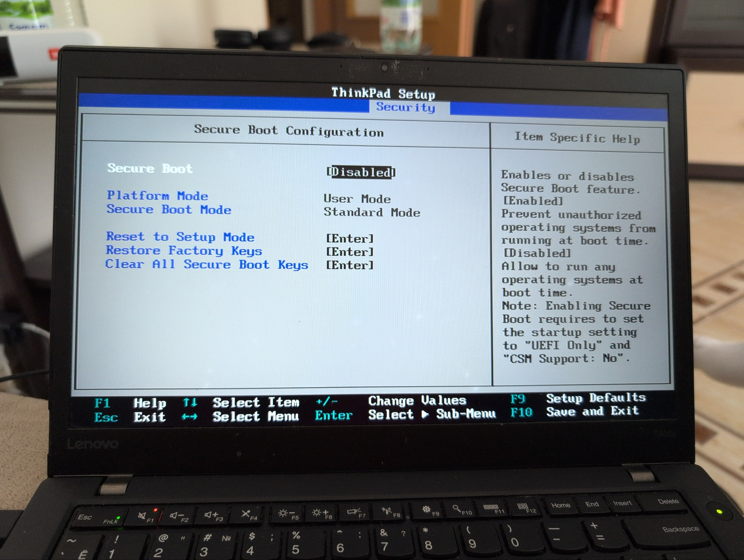Click the left/right arrows Select Menu icon
The width and height of the screenshot is (744, 560).
point(190,417)
